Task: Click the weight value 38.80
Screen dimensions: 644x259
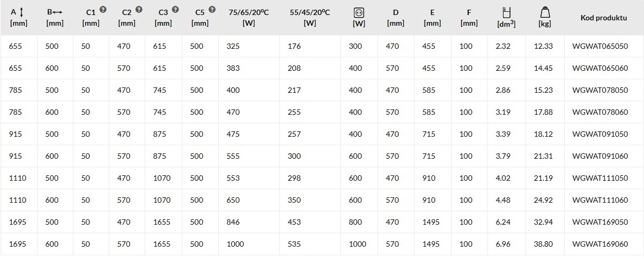Action: tap(543, 244)
